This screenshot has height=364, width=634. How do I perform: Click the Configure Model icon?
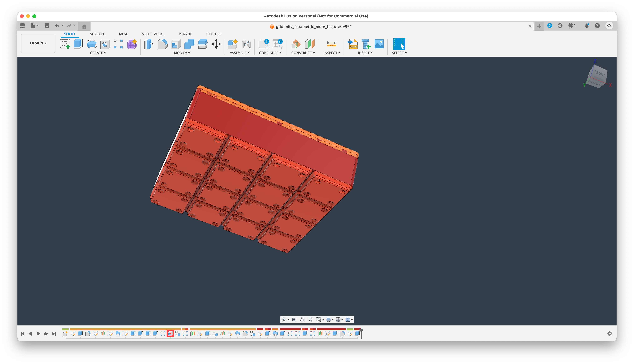264,44
